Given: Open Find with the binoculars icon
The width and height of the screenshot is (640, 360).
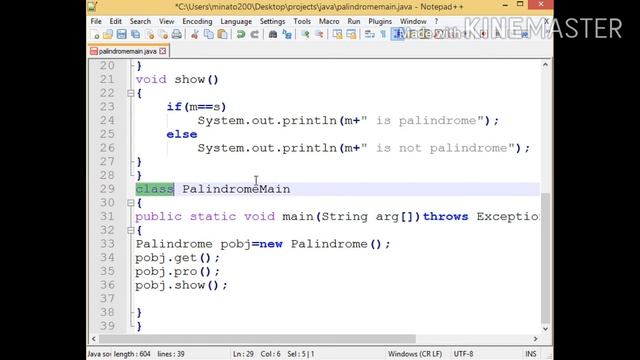Looking at the screenshot, I should coord(273,35).
